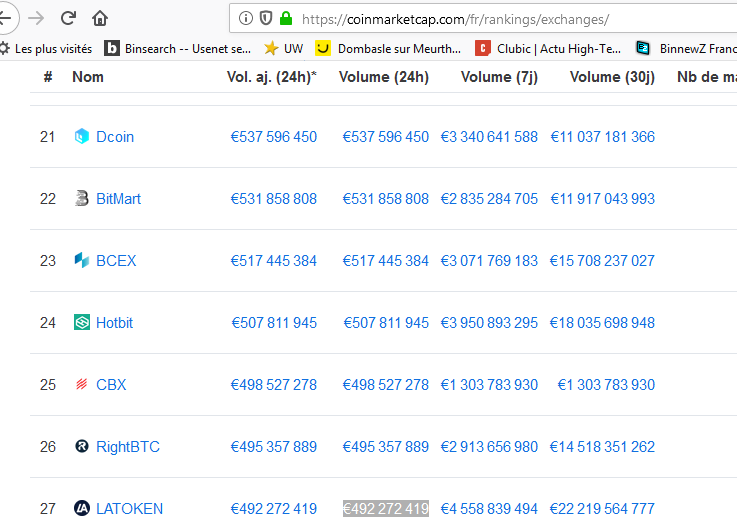Click the BCEX exchange logo icon

(82, 260)
